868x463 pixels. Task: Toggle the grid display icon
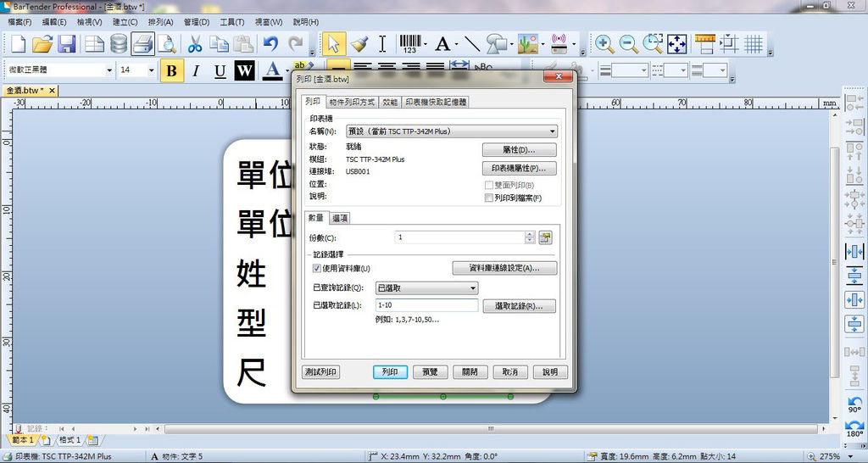754,44
